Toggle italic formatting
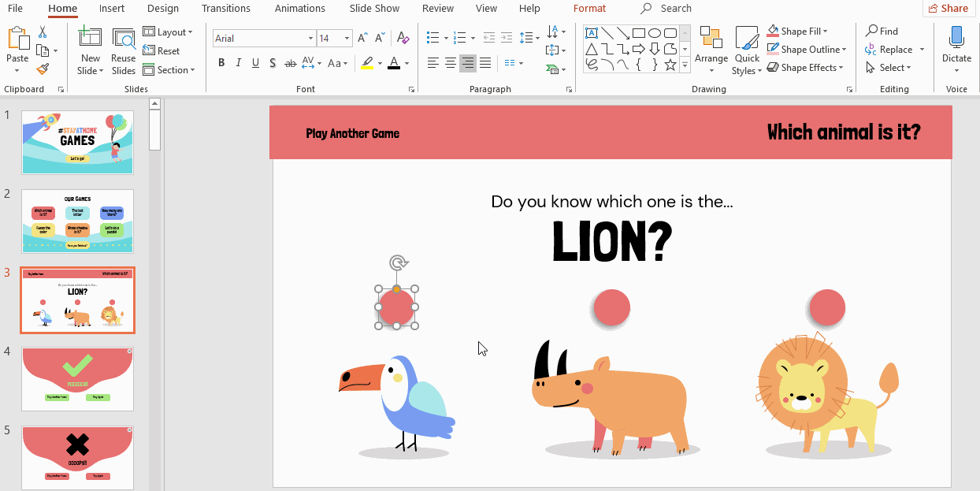 (238, 63)
